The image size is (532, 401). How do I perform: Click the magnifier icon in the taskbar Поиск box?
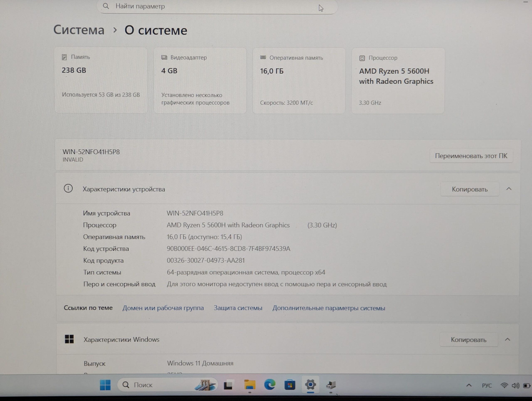pos(126,385)
